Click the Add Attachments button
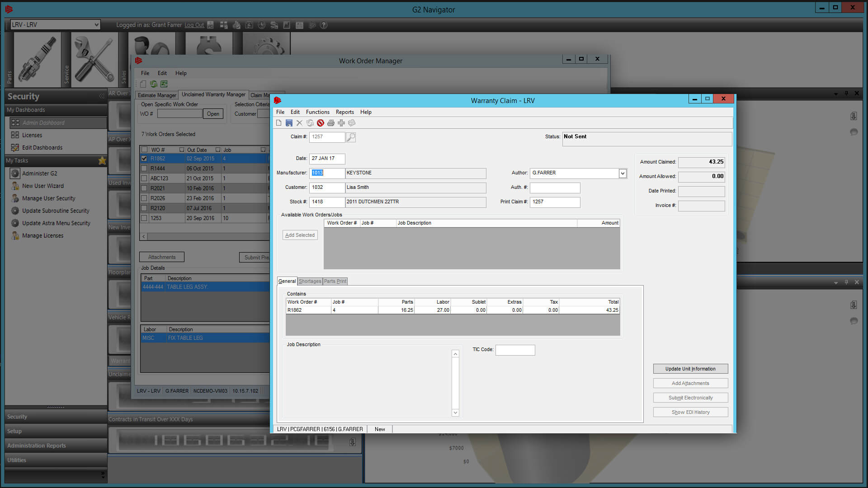Screen dimensions: 868x488 tap(690, 384)
